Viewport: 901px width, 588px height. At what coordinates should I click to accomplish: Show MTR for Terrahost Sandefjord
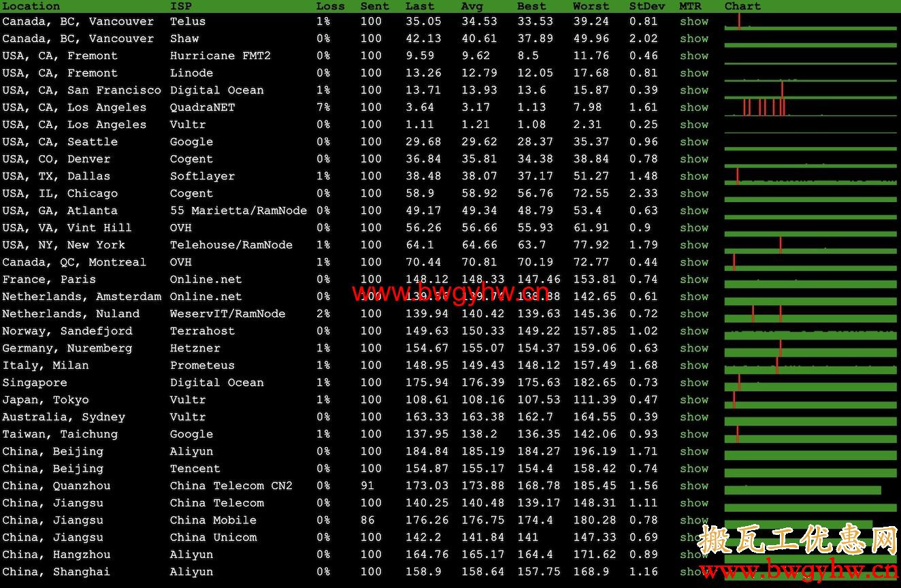[694, 331]
